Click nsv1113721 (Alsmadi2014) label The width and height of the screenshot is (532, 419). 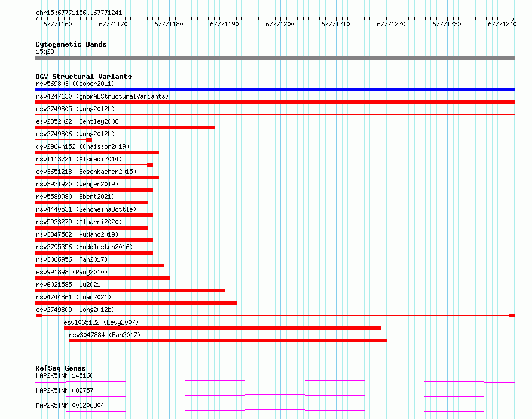pyautogui.click(x=79, y=159)
